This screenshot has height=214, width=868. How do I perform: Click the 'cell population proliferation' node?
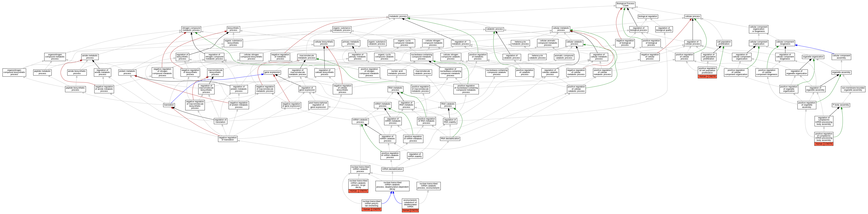click(x=724, y=43)
